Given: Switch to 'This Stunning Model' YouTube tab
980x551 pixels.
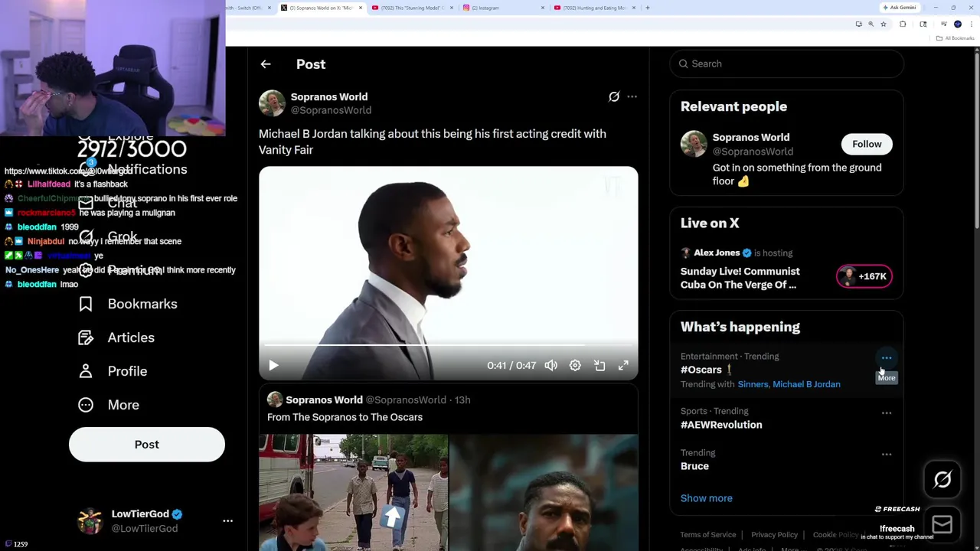Looking at the screenshot, I should click(412, 8).
